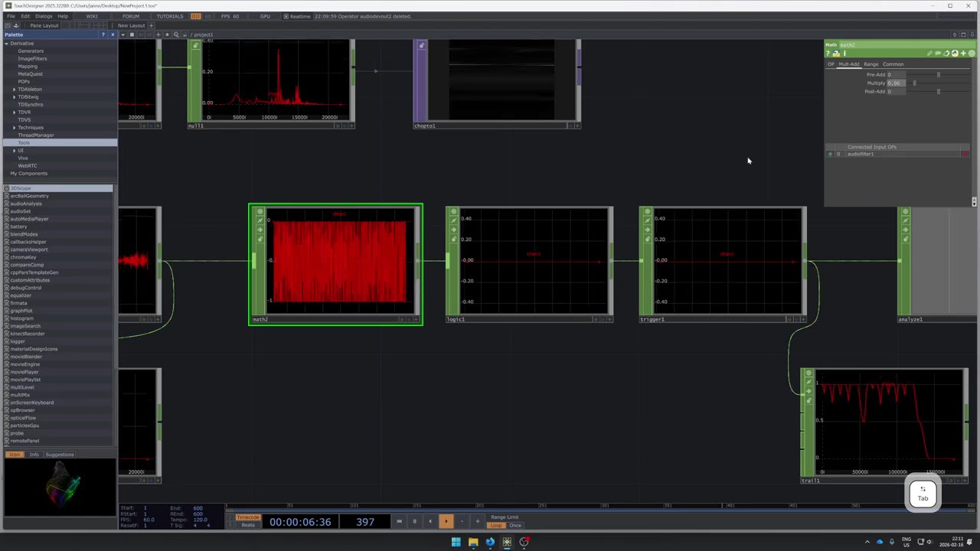Select My Components in palette tree

28,173
